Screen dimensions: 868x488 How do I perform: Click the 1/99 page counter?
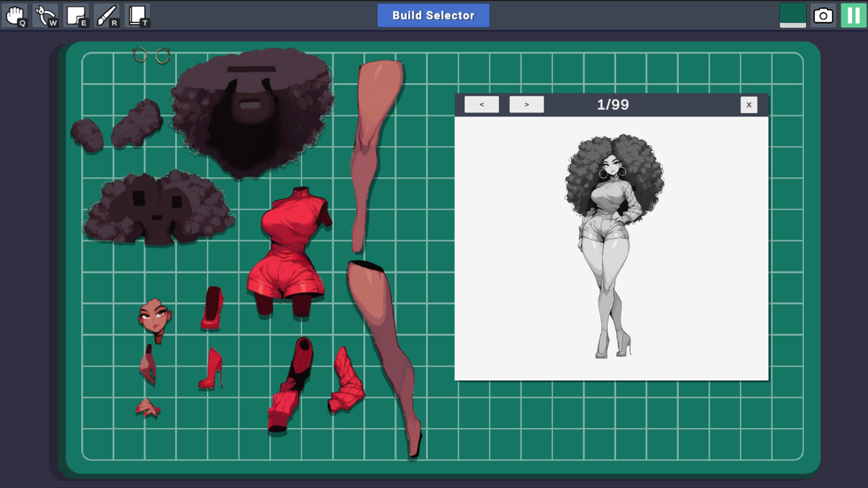pyautogui.click(x=613, y=104)
